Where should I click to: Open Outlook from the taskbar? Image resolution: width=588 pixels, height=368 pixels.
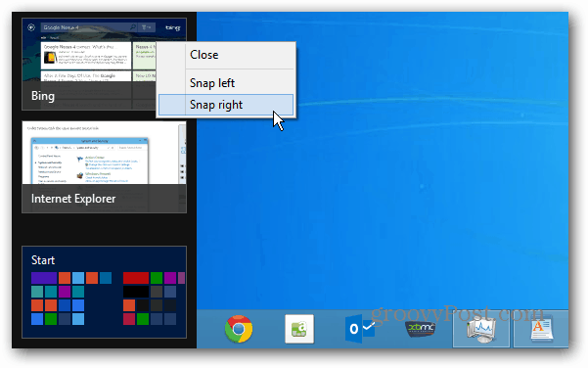[360, 329]
